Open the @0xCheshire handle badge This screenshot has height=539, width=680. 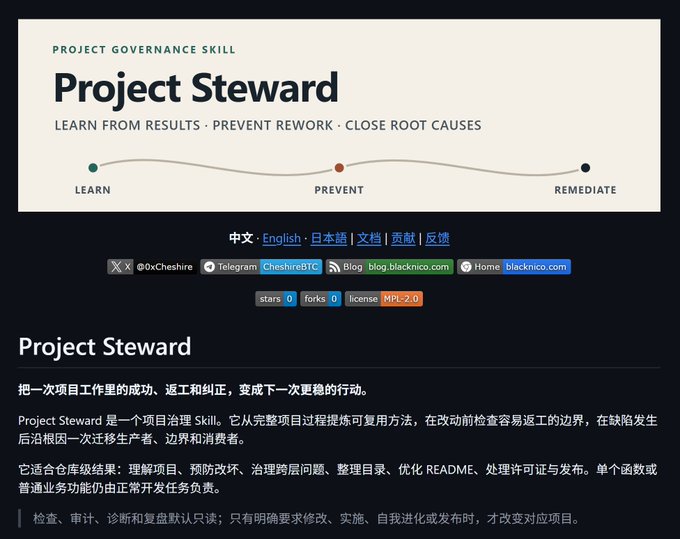click(152, 267)
